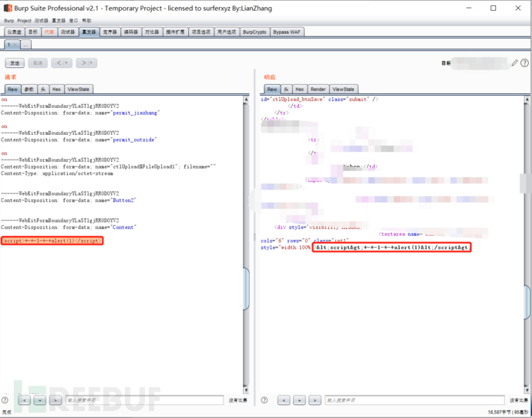
Task: Click the permit_jiazhang parameter name in request
Action: (x=135, y=113)
